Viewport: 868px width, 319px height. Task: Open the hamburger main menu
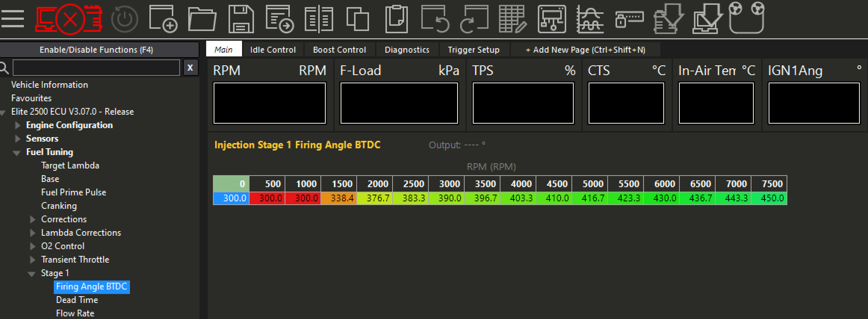click(x=12, y=19)
